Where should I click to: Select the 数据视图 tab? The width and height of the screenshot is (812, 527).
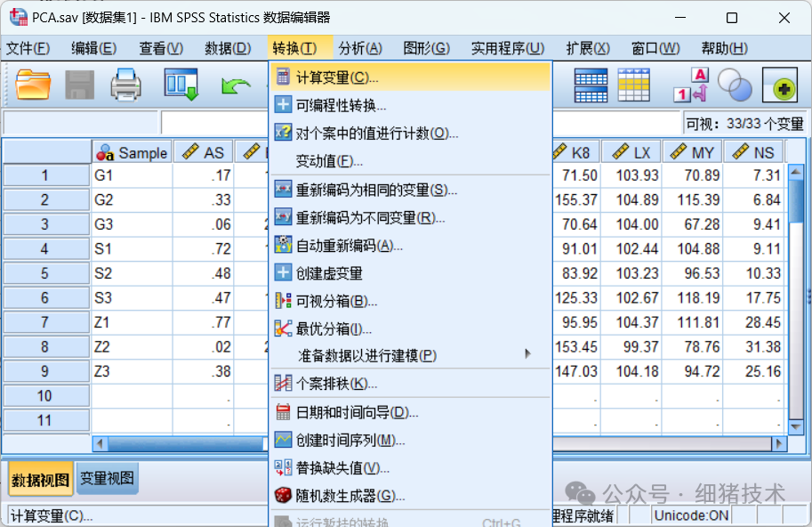40,478
